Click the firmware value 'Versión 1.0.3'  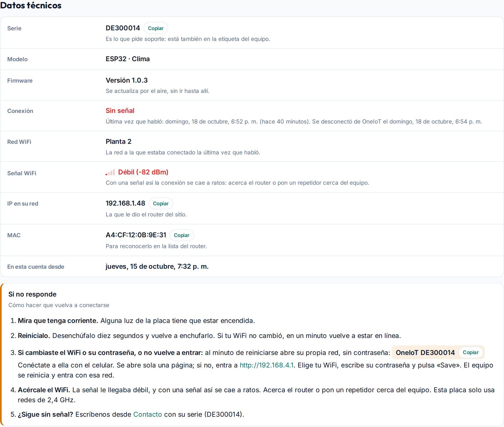127,80
